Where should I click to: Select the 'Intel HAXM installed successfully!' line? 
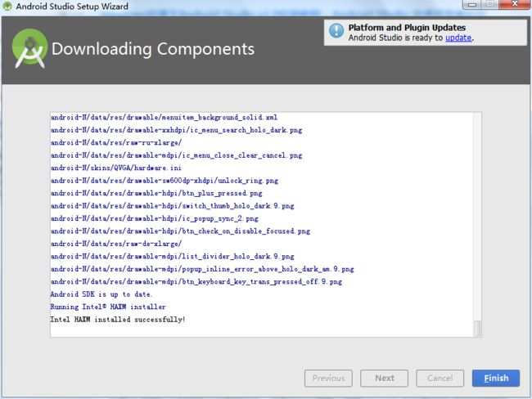pos(118,320)
